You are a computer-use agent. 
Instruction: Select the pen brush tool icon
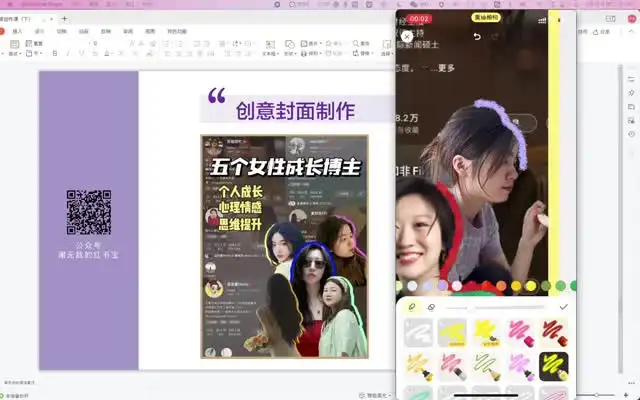pyautogui.click(x=411, y=307)
